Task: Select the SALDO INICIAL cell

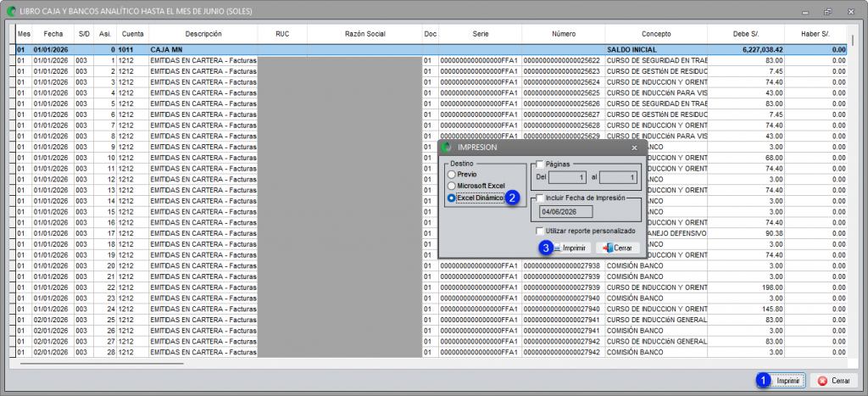Action: tap(656, 49)
